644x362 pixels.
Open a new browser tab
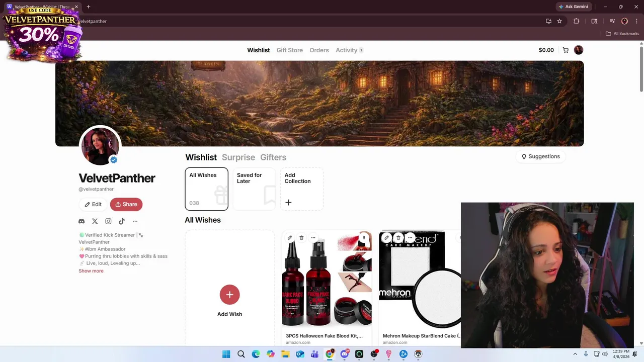point(89,7)
